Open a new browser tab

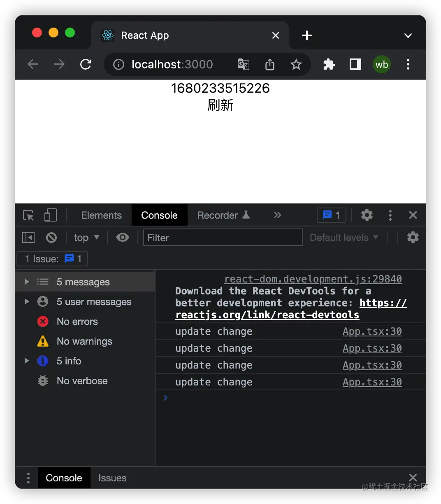coord(307,35)
